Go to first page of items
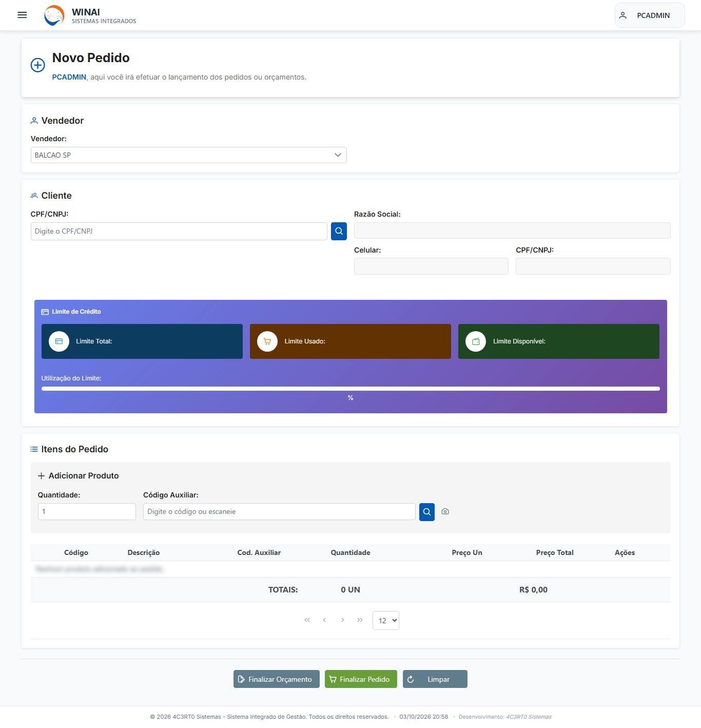The image size is (701, 728). click(x=307, y=620)
